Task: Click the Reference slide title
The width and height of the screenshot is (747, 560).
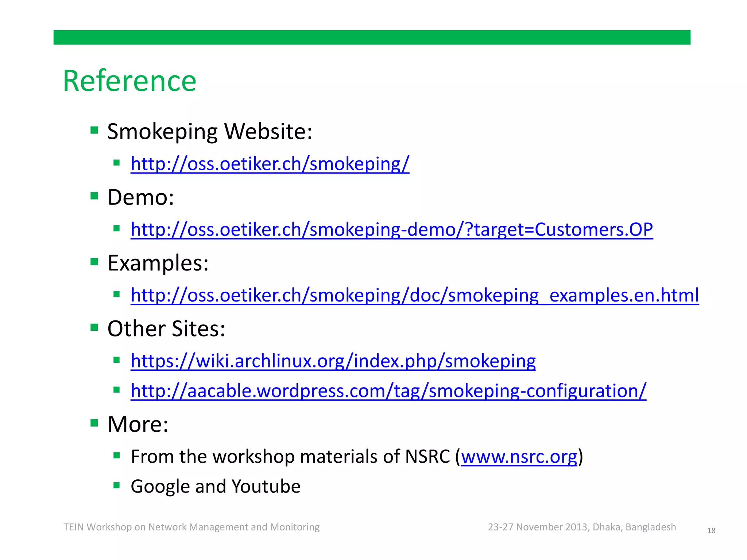Action: (130, 81)
